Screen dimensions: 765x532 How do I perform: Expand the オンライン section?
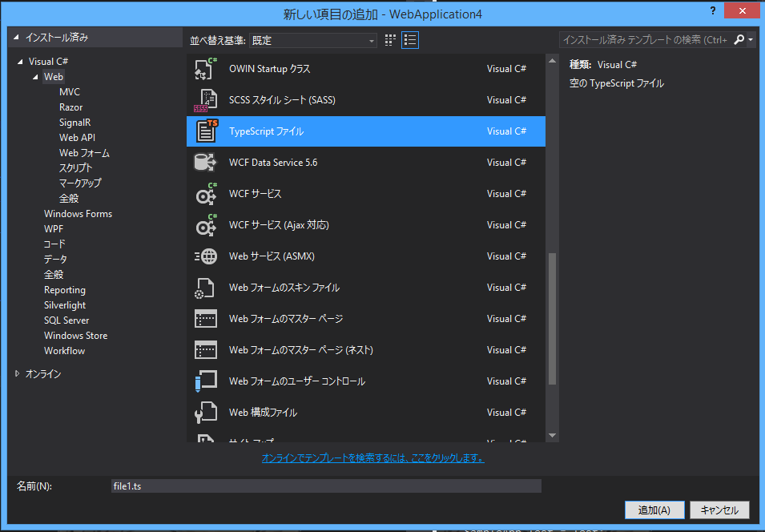[x=17, y=374]
